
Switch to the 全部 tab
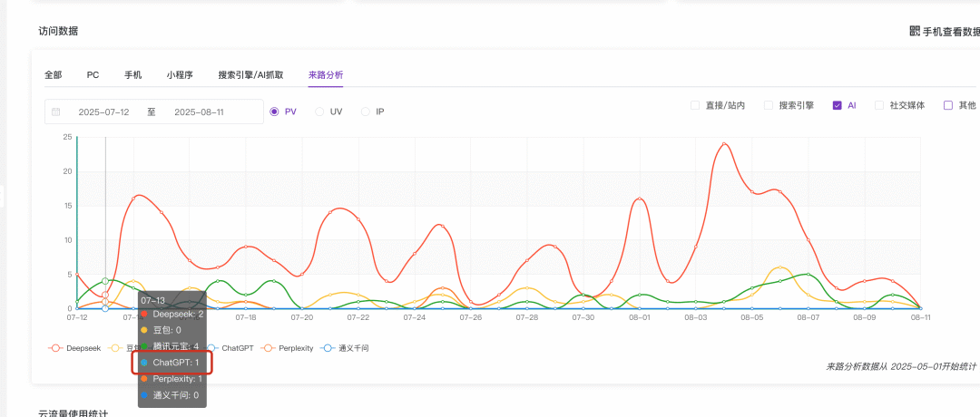click(54, 75)
